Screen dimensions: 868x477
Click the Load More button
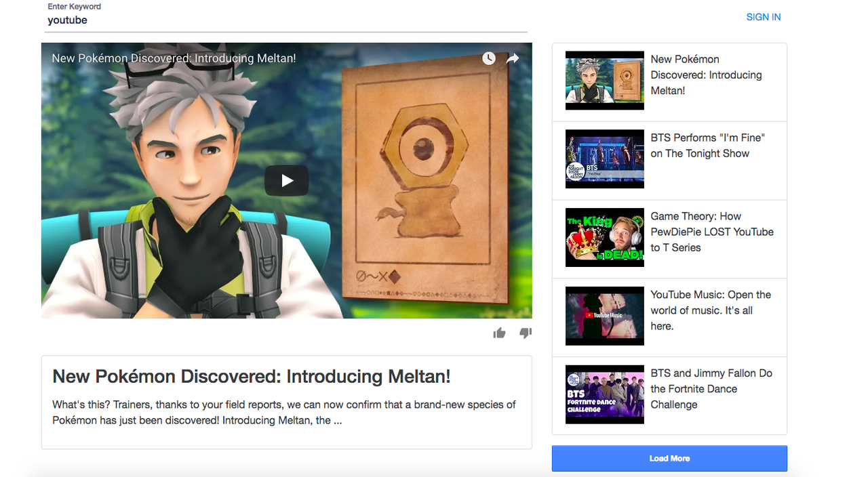click(x=669, y=459)
